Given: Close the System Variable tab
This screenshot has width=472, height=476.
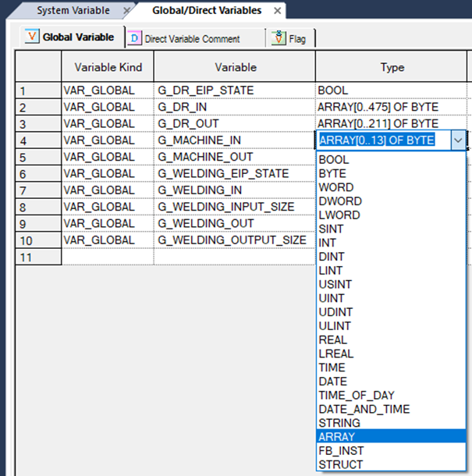Looking at the screenshot, I should pyautogui.click(x=126, y=11).
